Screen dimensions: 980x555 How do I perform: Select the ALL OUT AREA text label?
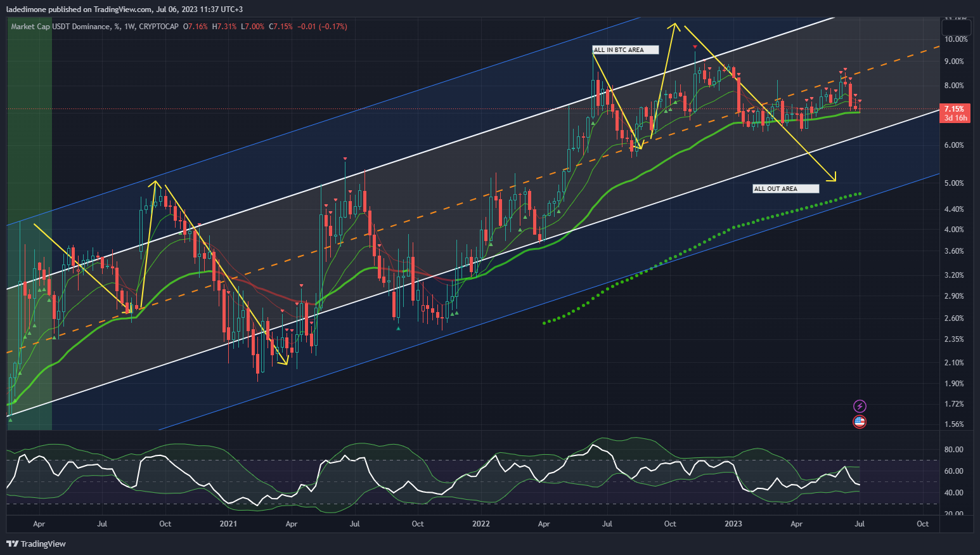786,189
